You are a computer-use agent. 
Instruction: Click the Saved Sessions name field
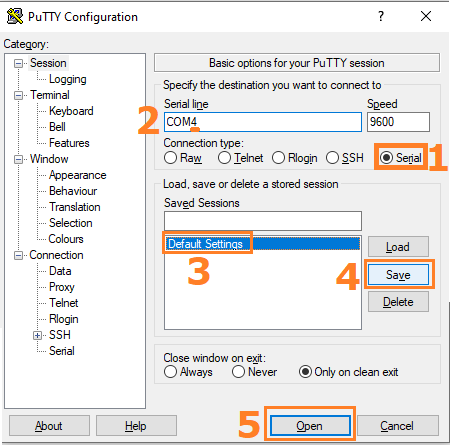tap(263, 221)
